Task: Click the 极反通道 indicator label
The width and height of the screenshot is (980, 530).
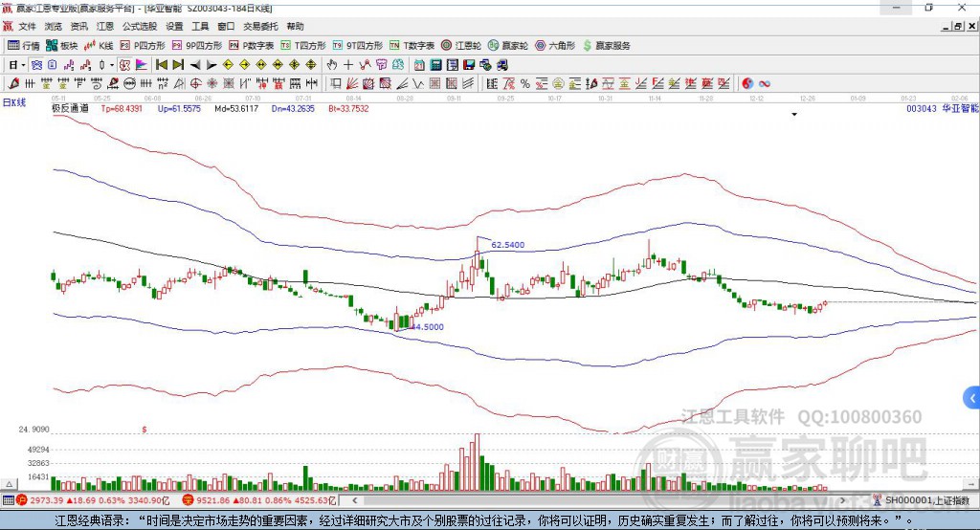Action: (x=70, y=108)
